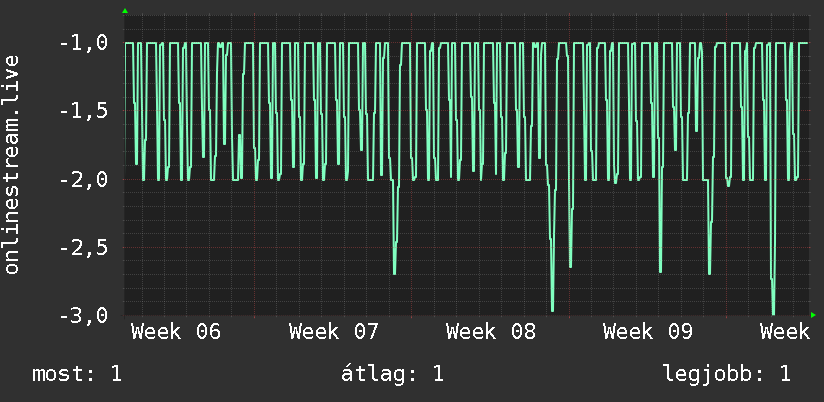Click the "Week 09" x-axis label

click(648, 332)
